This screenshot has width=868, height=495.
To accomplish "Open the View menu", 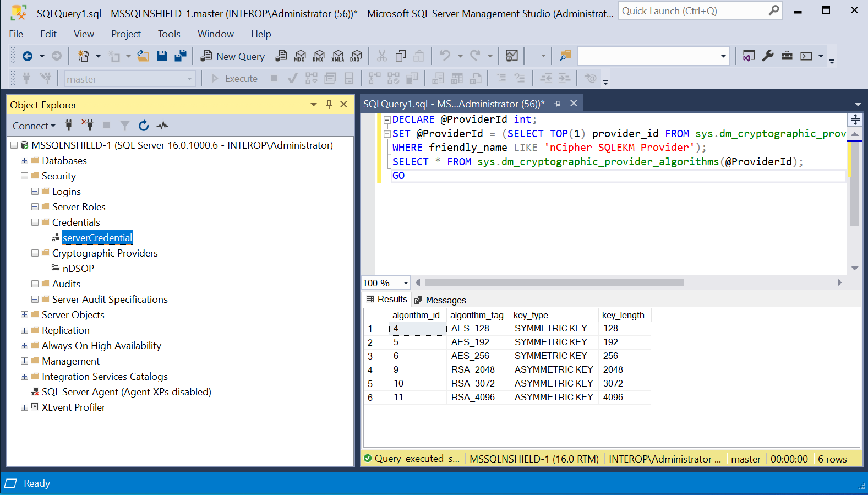I will 84,34.
